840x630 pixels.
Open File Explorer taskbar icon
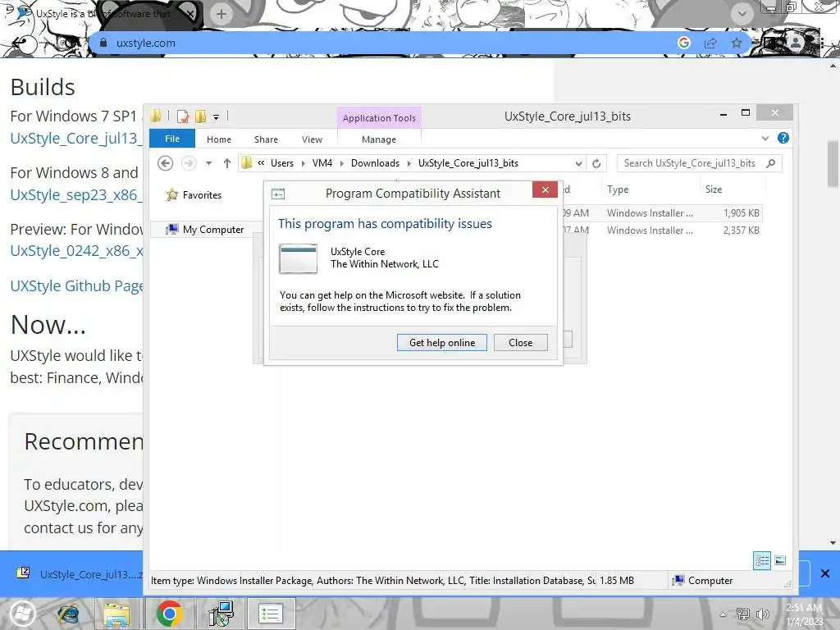point(116,614)
